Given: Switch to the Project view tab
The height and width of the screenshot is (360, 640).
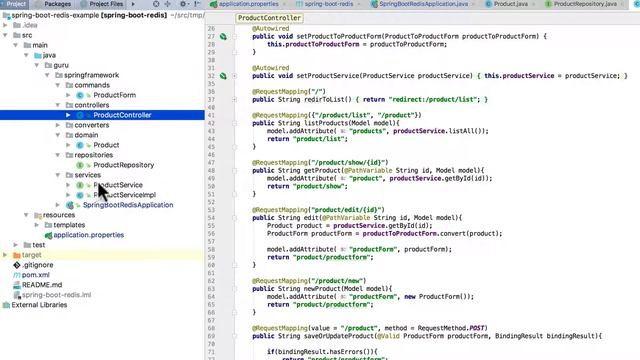Looking at the screenshot, I should 14,4.
